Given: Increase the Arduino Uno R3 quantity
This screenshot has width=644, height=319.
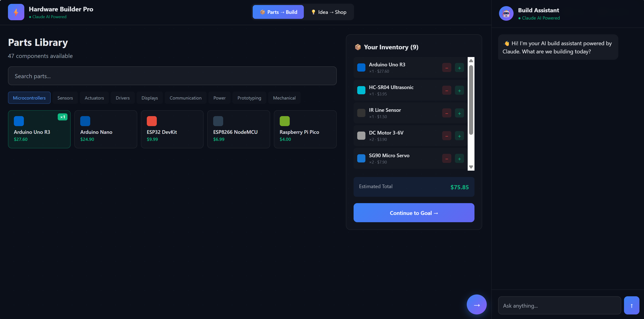Looking at the screenshot, I should [459, 68].
